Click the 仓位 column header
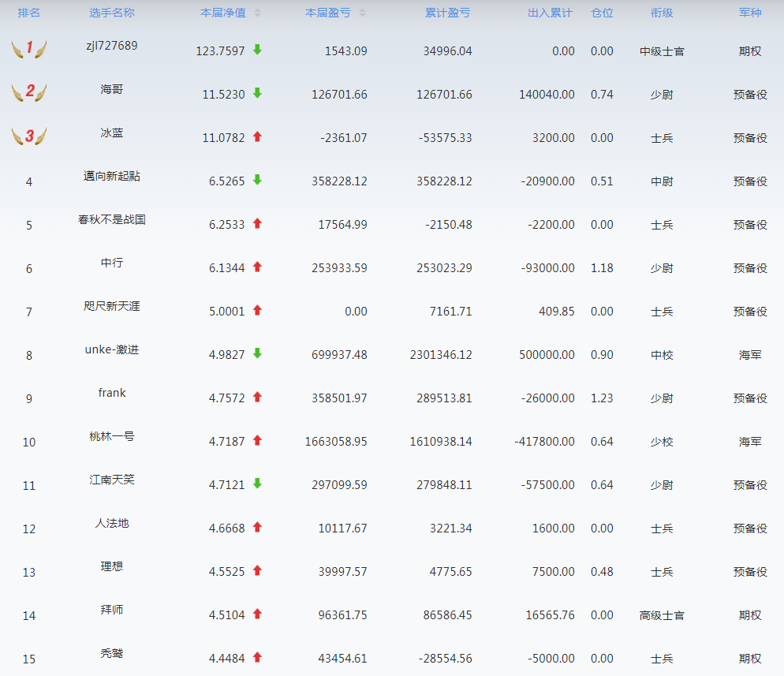The width and height of the screenshot is (784, 676). (602, 13)
